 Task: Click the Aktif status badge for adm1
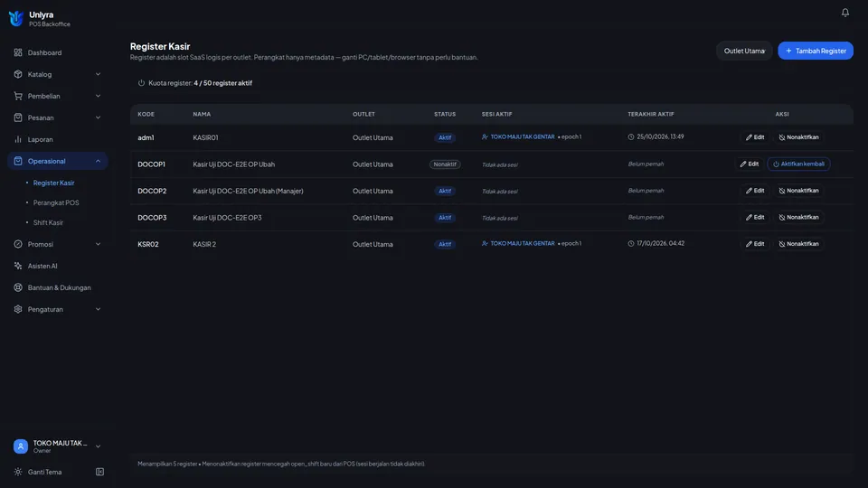click(445, 137)
